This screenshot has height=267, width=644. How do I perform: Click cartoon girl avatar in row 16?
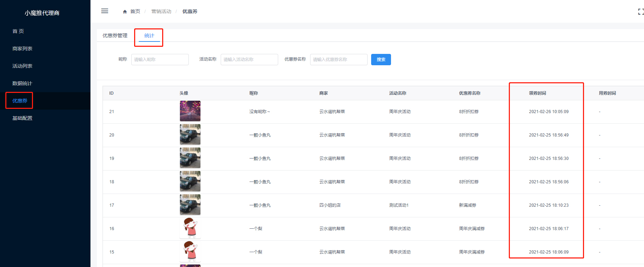[x=190, y=228]
